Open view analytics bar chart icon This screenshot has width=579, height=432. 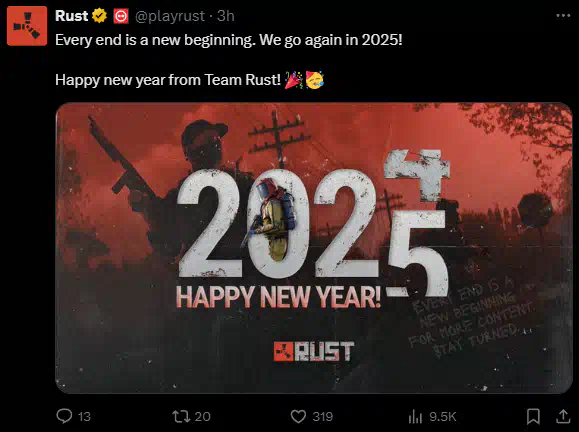pyautogui.click(x=415, y=416)
